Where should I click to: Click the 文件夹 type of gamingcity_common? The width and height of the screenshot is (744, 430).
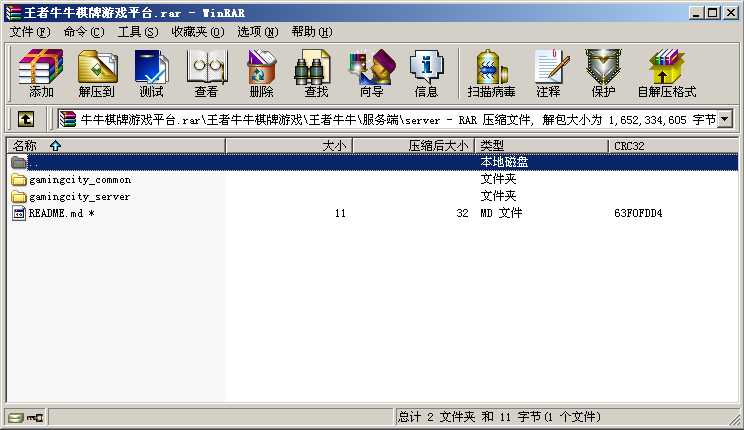pos(498,179)
